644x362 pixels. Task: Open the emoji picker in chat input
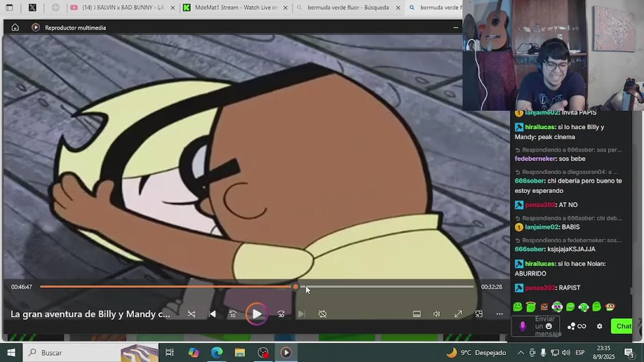tap(549, 326)
